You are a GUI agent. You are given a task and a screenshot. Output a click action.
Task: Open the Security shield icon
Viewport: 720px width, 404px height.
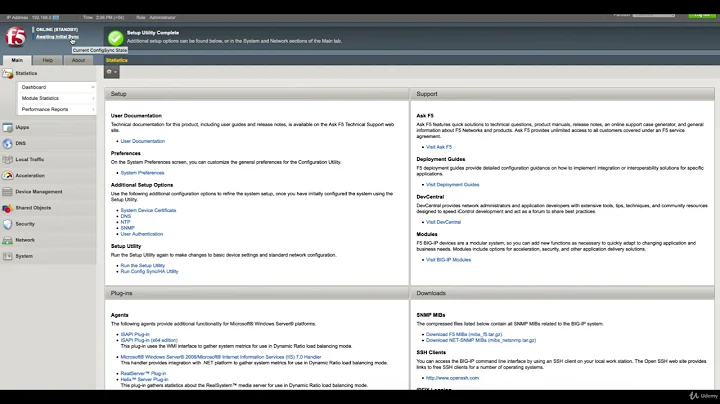(7, 224)
